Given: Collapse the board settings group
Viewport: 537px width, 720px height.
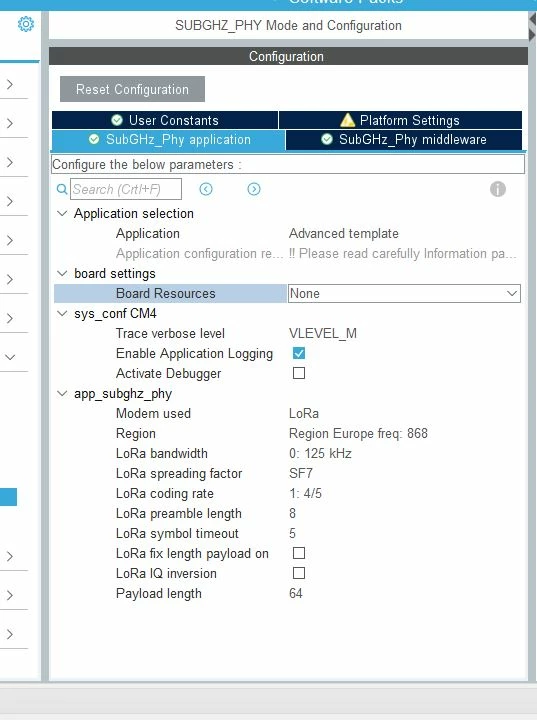Looking at the screenshot, I should [x=62, y=273].
